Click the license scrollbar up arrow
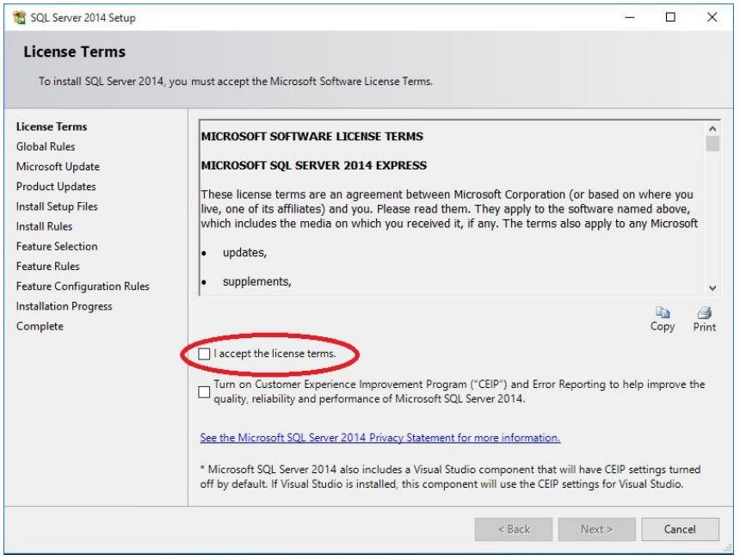Image resolution: width=740 pixels, height=560 pixels. (x=712, y=128)
